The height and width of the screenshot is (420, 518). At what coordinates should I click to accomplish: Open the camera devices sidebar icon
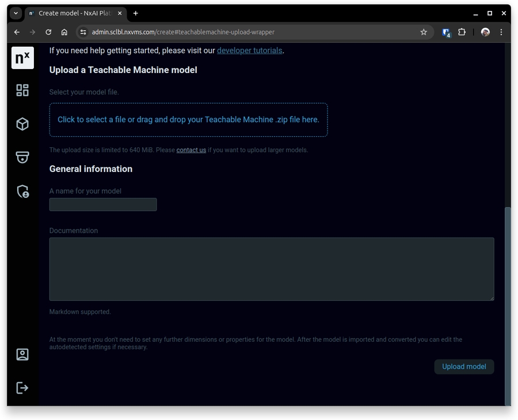point(22,157)
